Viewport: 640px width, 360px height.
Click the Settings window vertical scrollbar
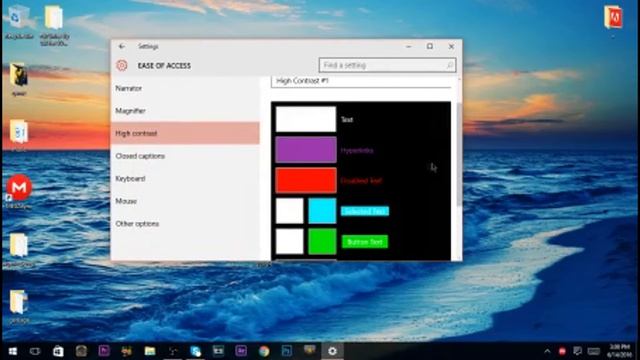pyautogui.click(x=459, y=155)
